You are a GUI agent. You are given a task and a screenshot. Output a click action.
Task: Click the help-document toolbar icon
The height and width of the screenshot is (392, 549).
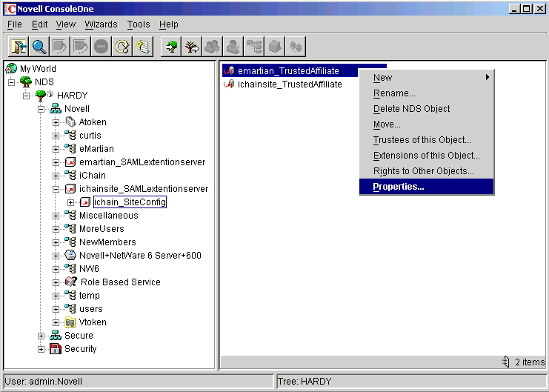[143, 46]
